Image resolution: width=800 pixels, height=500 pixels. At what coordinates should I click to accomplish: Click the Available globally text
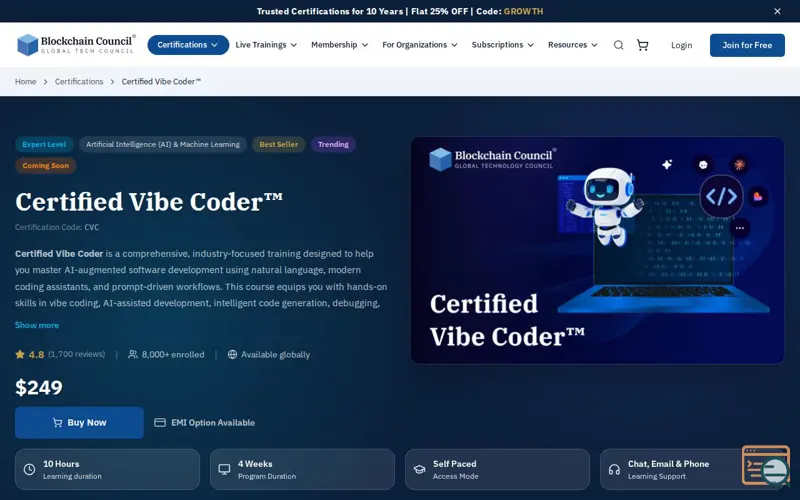coord(276,355)
